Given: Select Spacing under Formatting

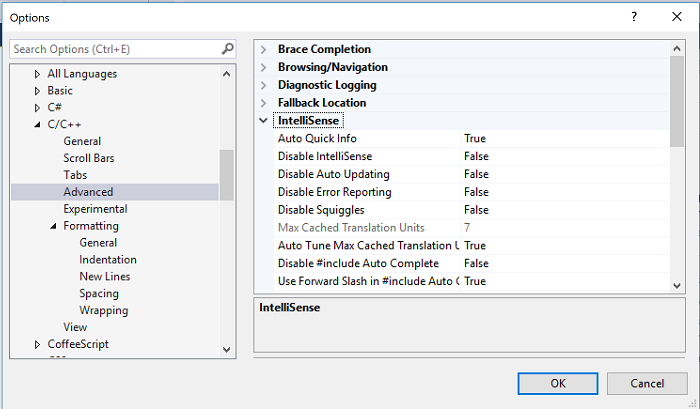Looking at the screenshot, I should tap(99, 294).
